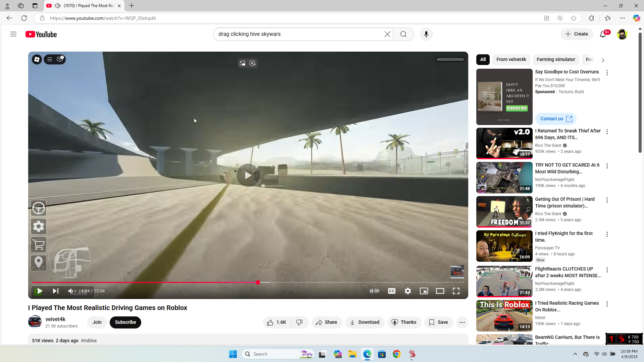Send Thanks to the creator
Screen dimensions: 644x362
coord(404,322)
